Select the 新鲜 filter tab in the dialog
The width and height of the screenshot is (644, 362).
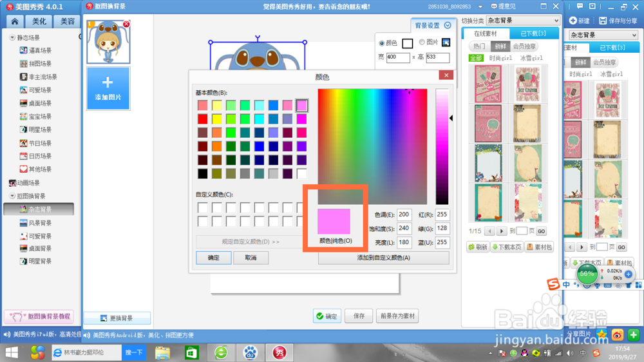[x=500, y=46]
